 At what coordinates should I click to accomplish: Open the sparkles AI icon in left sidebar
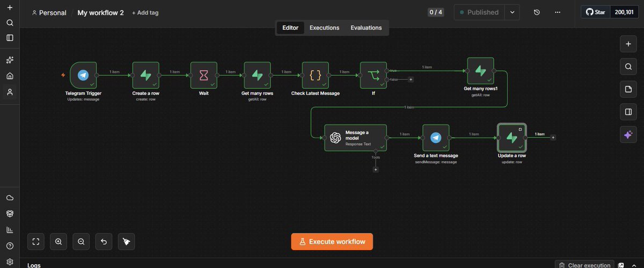[x=10, y=60]
